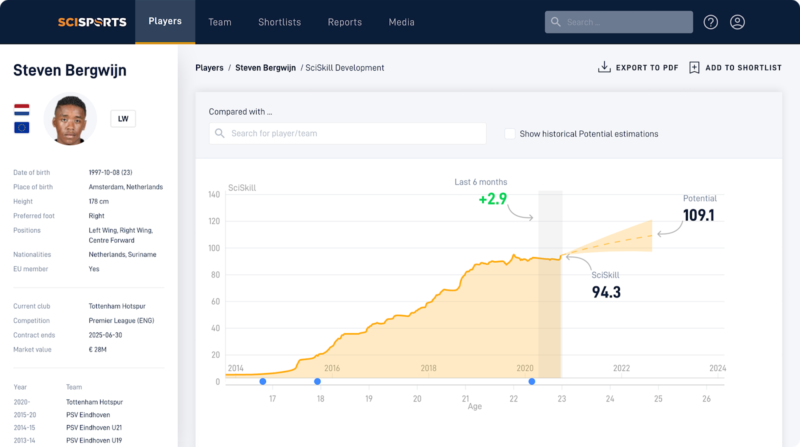This screenshot has height=447, width=800.
Task: Focus the top navigation search field
Action: [618, 22]
